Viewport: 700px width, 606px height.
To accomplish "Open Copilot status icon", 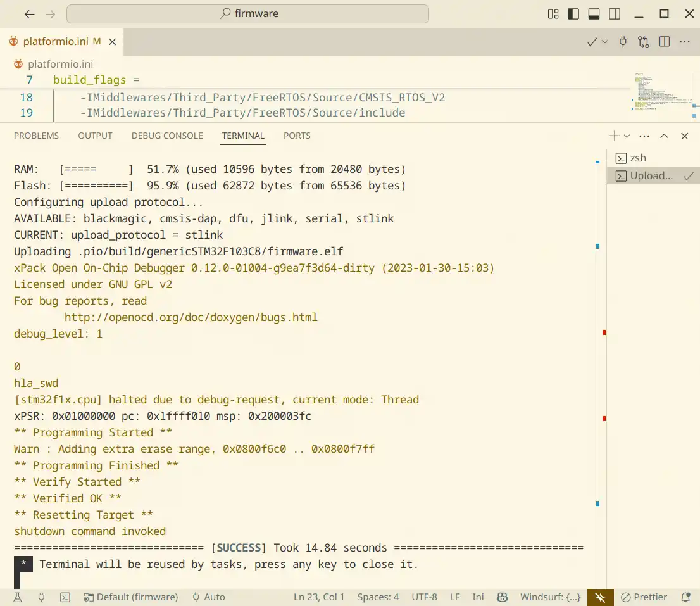I will click(503, 598).
